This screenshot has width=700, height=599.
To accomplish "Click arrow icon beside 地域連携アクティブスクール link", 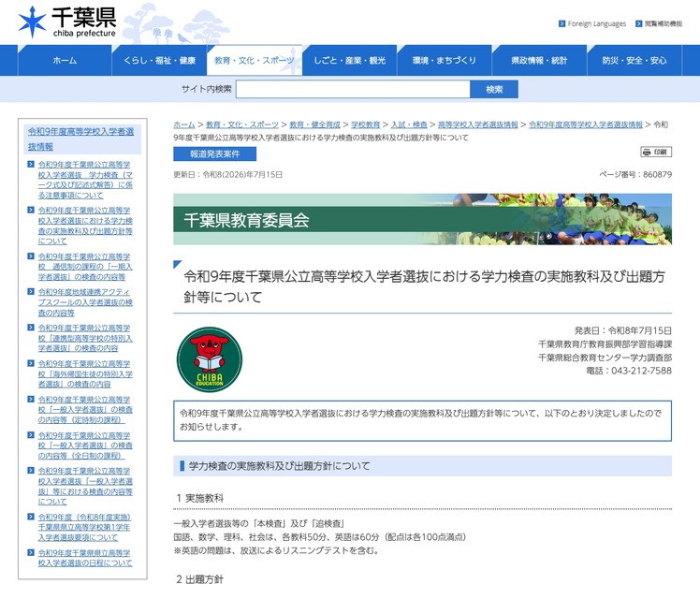I will point(31,291).
